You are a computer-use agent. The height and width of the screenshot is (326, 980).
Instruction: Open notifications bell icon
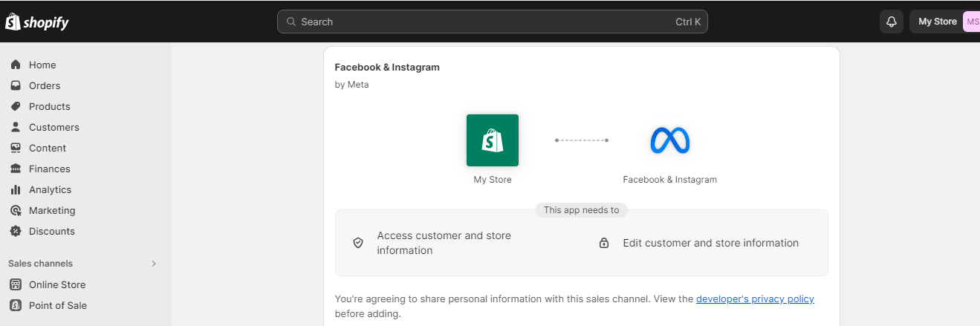(892, 22)
